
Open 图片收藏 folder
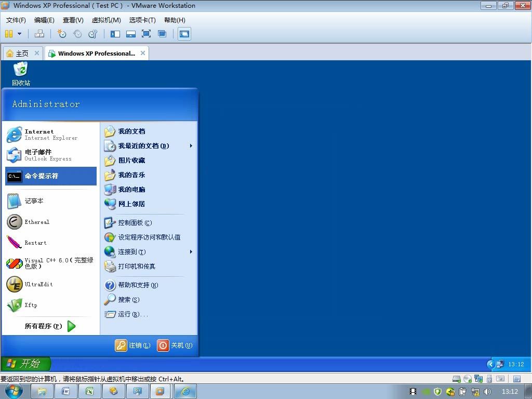pos(149,161)
